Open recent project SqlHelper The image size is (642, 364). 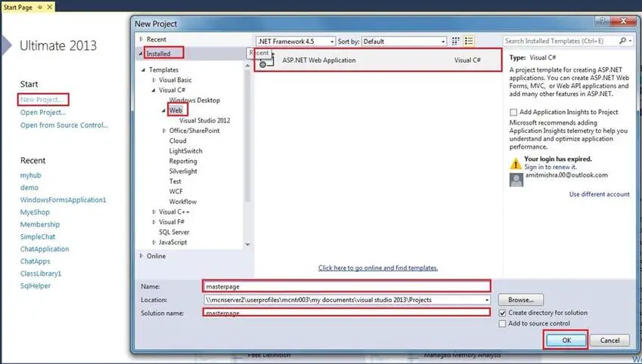[x=36, y=286]
